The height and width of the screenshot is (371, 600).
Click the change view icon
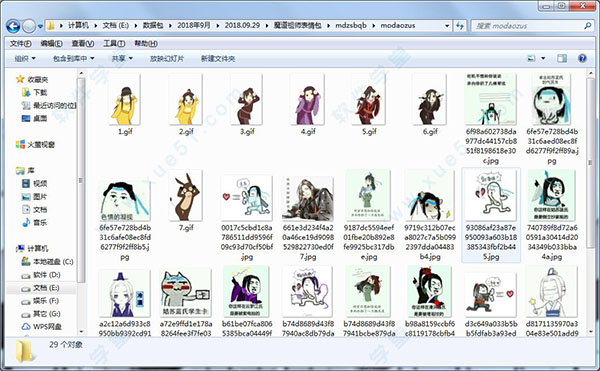point(531,59)
